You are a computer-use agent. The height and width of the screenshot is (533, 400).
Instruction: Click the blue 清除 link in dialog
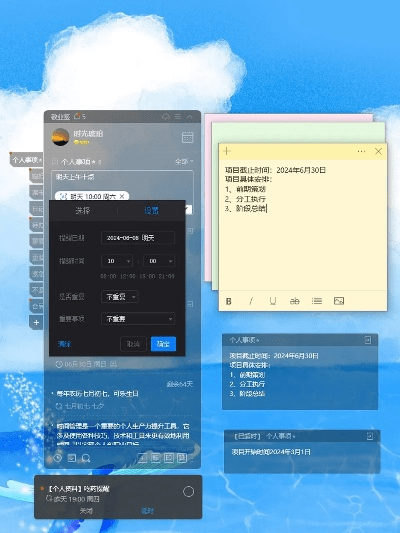64,344
